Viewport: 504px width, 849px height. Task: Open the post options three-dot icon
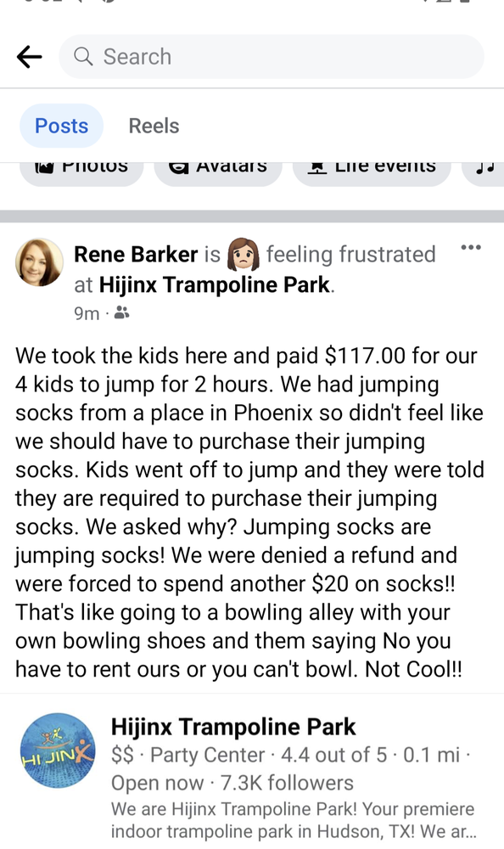471,247
